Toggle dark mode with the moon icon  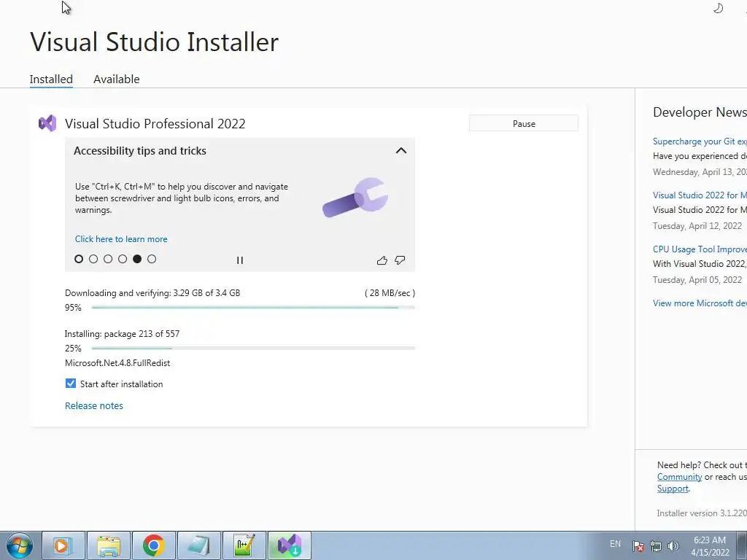[718, 8]
